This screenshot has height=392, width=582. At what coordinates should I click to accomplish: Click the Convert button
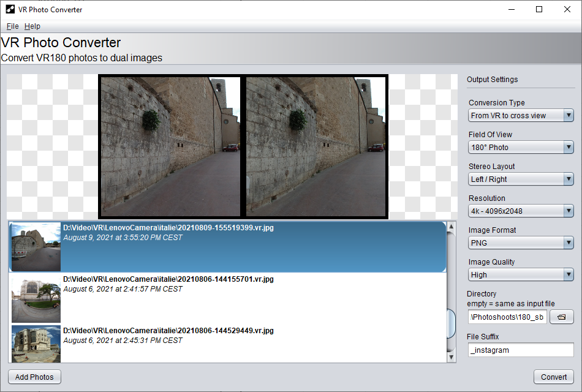point(554,377)
